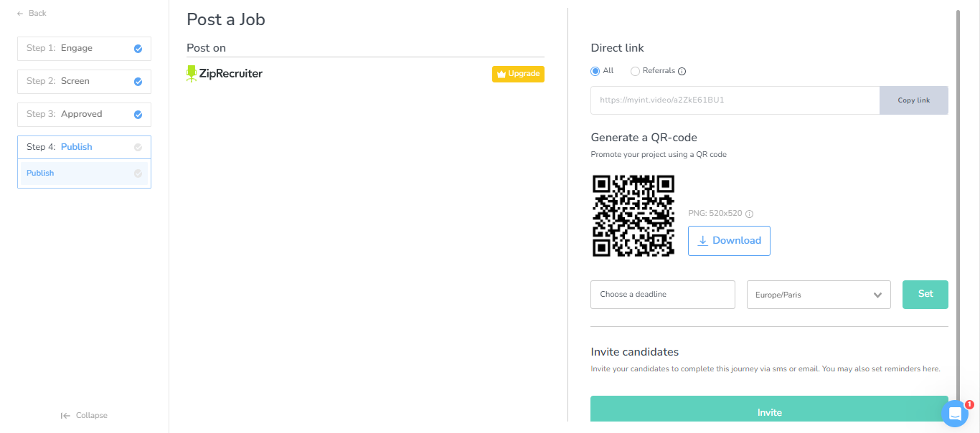The width and height of the screenshot is (980, 433).
Task: Click the Step 1 Engage checkmark icon
Action: click(138, 49)
